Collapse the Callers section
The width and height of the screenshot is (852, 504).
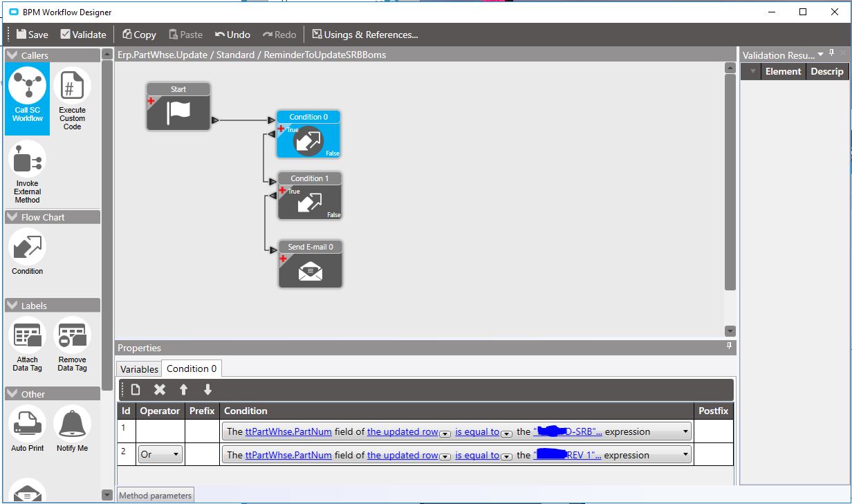click(12, 55)
